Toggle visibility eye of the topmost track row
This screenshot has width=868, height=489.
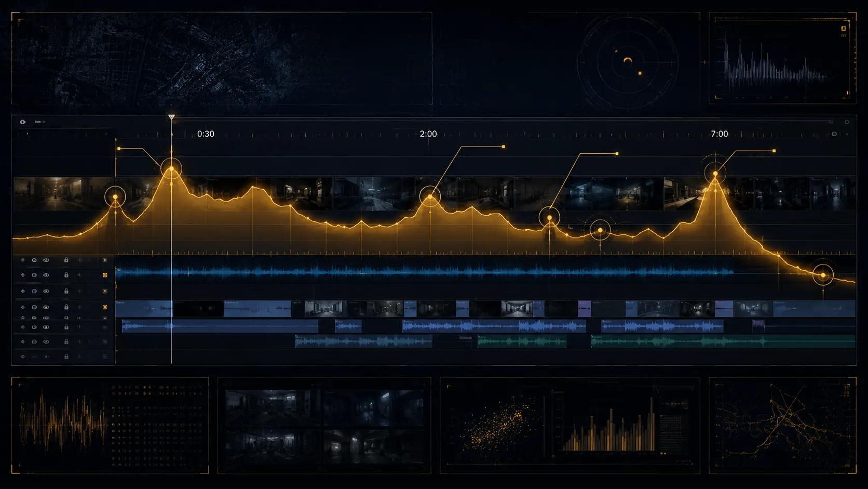46,260
